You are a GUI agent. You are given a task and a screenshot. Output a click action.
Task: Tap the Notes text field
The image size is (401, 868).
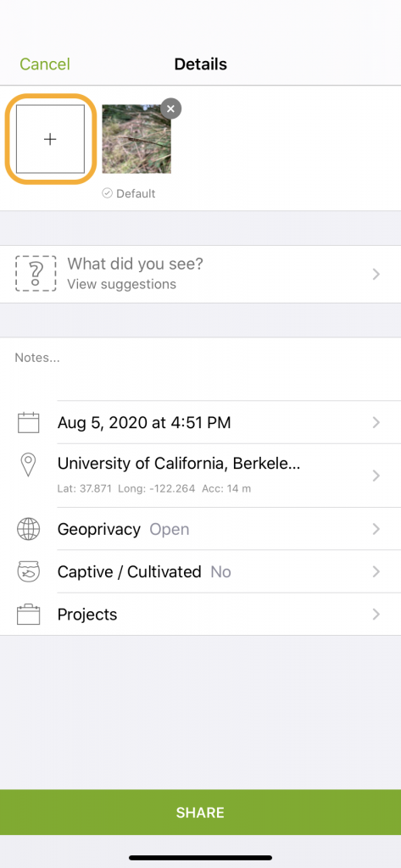point(200,368)
